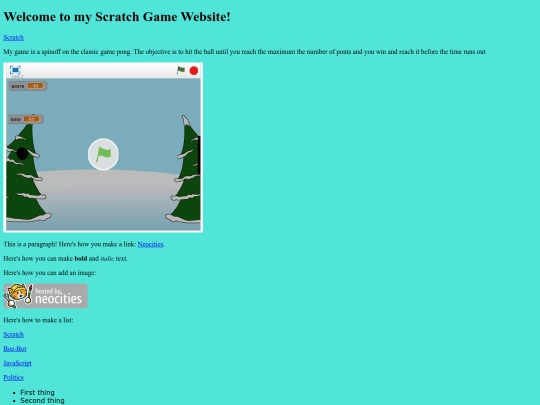Open the Boe-Bot link

tap(15, 349)
